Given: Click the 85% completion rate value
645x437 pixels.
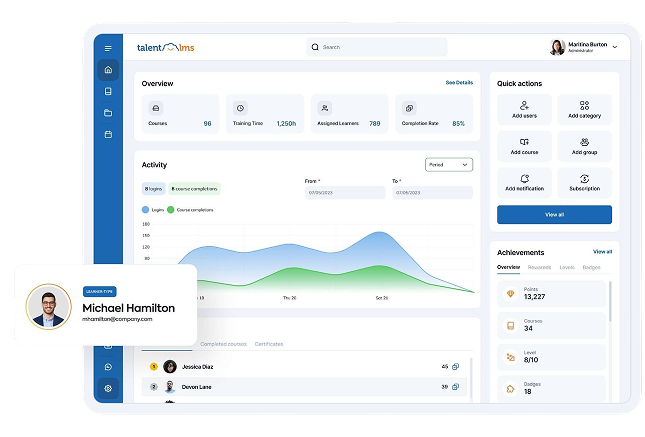Looking at the screenshot, I should [458, 123].
